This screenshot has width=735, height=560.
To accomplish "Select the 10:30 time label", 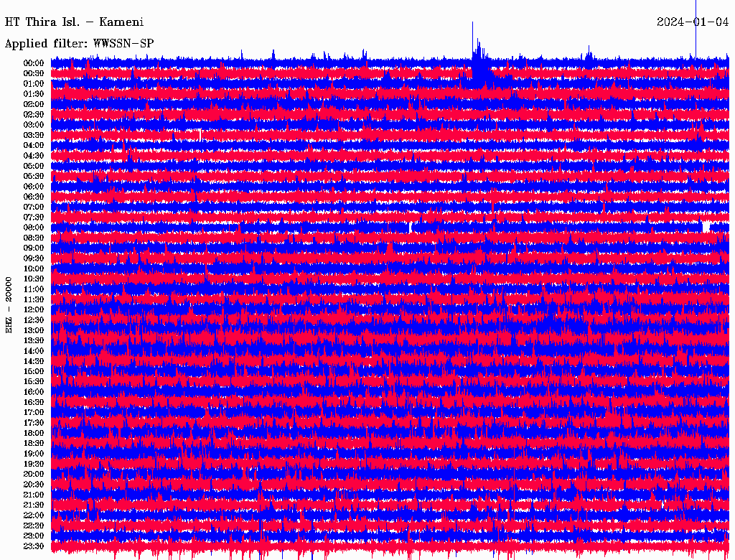I will 34,279.
